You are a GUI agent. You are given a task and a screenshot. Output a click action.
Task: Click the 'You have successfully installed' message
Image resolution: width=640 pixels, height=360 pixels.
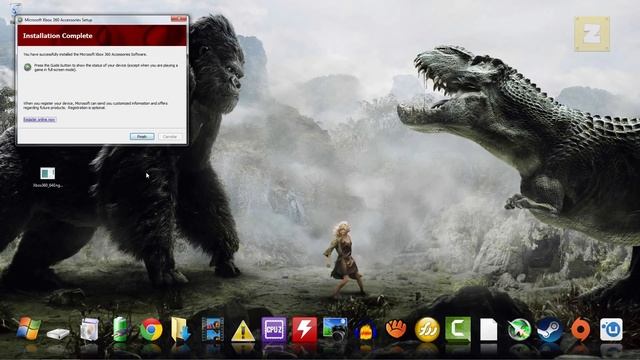tap(85, 54)
